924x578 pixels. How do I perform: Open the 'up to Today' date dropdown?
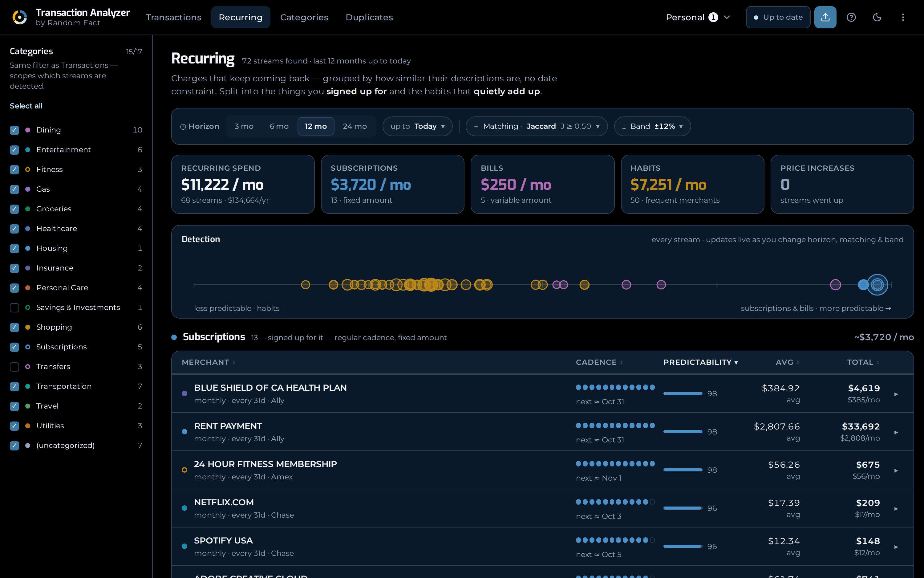click(417, 126)
